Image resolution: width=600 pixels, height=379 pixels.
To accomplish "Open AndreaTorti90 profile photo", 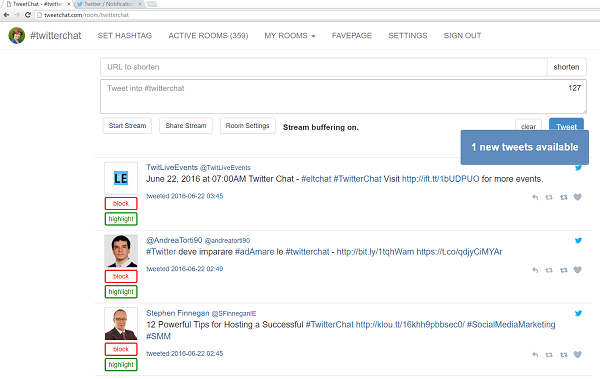I will click(x=121, y=251).
